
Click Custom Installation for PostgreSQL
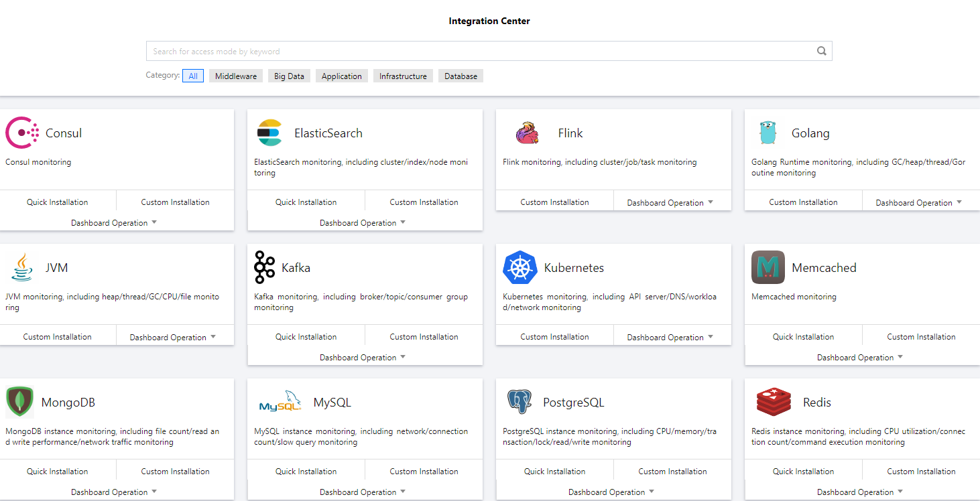[673, 471]
